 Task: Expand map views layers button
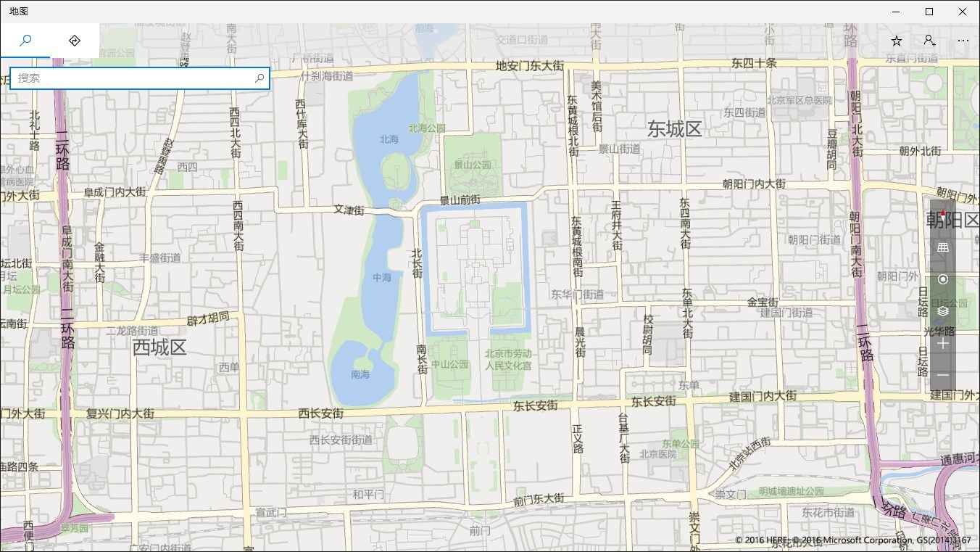coord(942,311)
